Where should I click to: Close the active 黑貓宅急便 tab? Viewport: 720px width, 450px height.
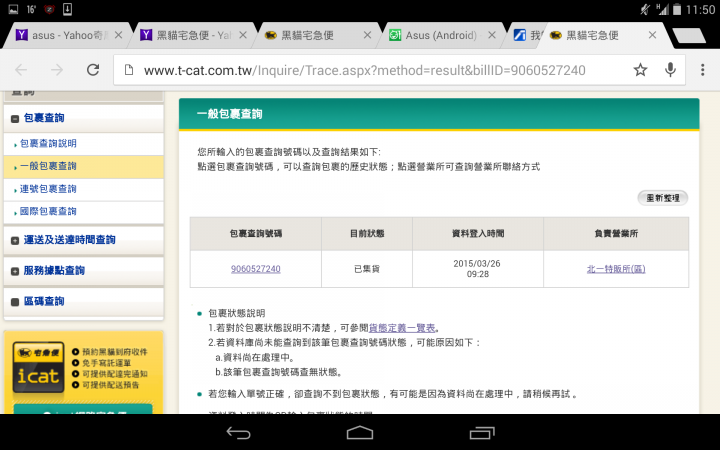pyautogui.click(x=652, y=35)
